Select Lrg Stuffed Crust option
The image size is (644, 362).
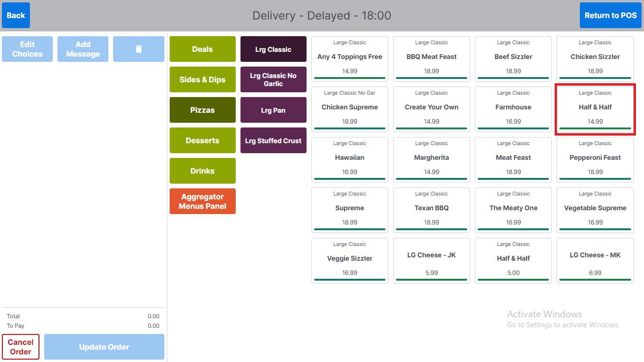pos(273,140)
